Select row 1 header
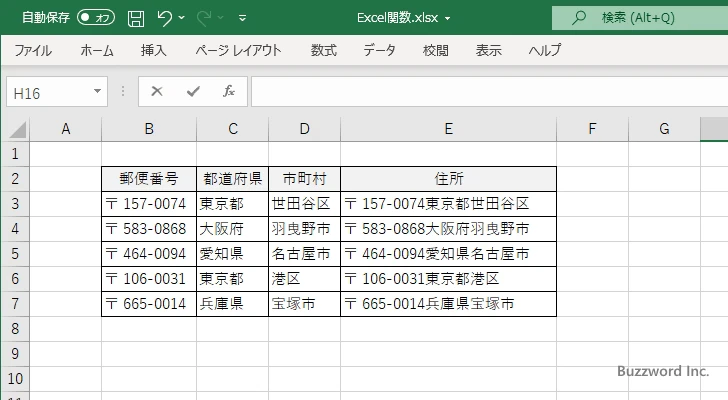Image resolution: width=728 pixels, height=400 pixels. click(15, 154)
